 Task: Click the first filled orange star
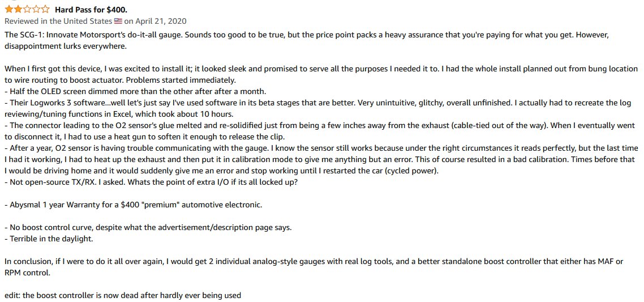(8, 9)
